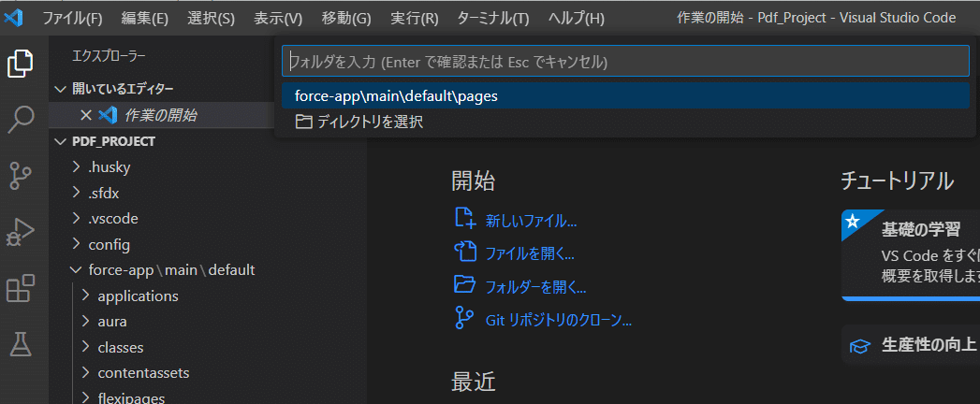Close the 作業の開始 editor with X icon
980x404 pixels.
[x=86, y=115]
